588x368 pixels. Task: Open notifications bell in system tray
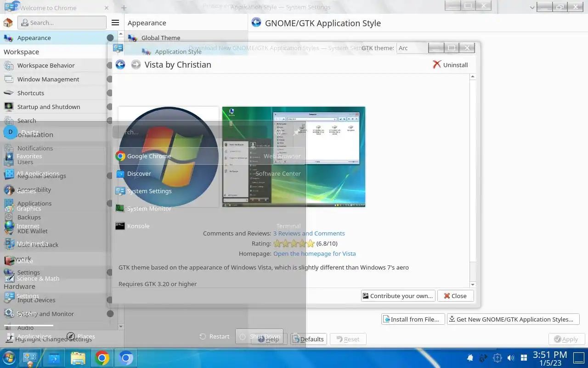[470, 358]
